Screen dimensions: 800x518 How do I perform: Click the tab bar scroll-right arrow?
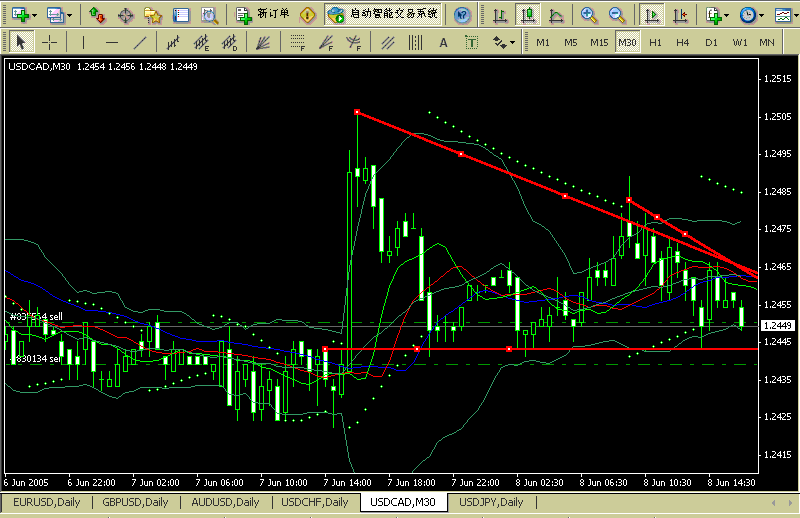click(789, 503)
